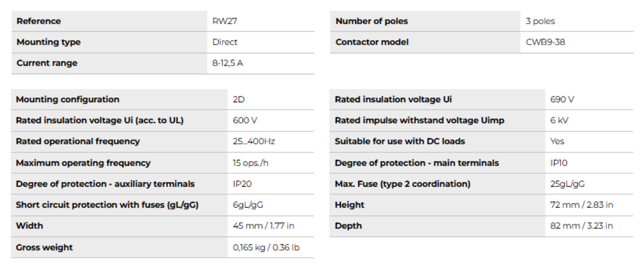Select the 600 V insulation voltage value
The height and width of the screenshot is (269, 644).
[x=245, y=121]
